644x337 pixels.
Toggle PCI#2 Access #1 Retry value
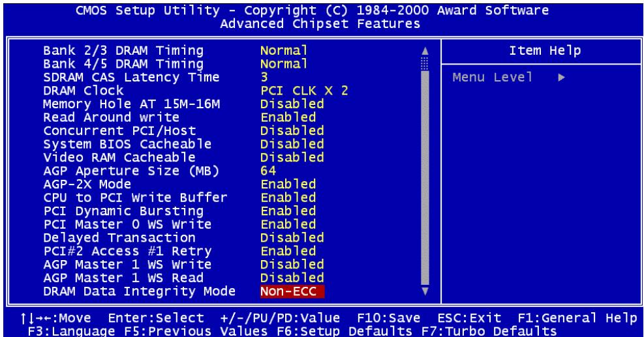click(x=288, y=251)
